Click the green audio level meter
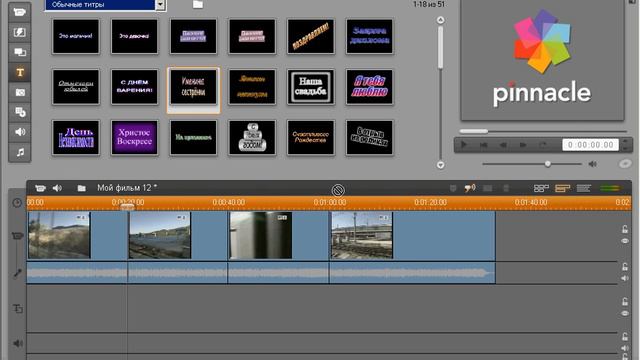 click(x=610, y=188)
